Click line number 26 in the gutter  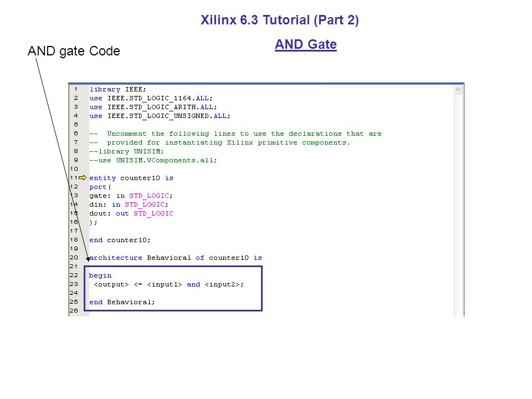[x=74, y=310]
